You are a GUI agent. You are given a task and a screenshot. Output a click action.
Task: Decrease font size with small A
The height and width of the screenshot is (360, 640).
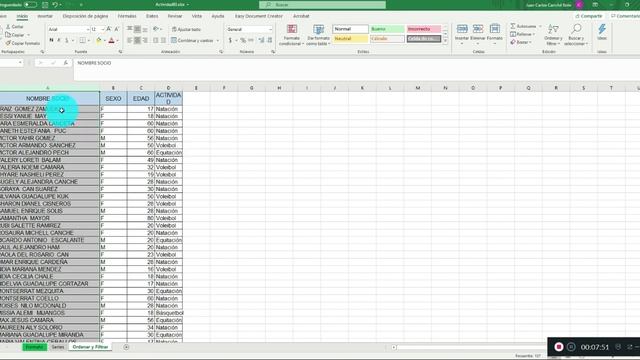pyautogui.click(x=117, y=29)
